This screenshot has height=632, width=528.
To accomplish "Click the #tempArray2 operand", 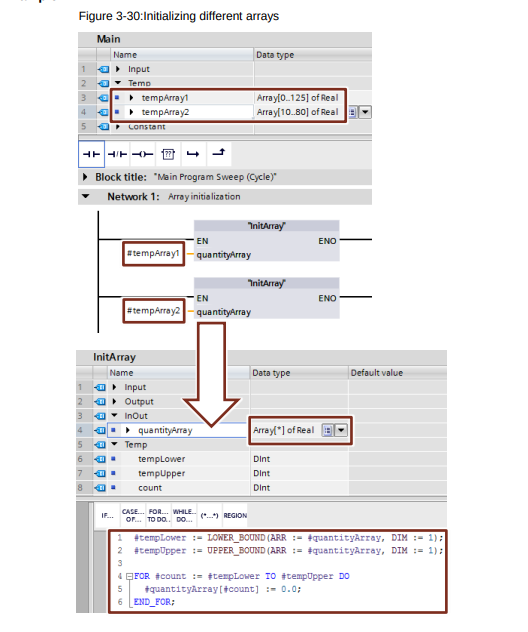I will click(154, 310).
